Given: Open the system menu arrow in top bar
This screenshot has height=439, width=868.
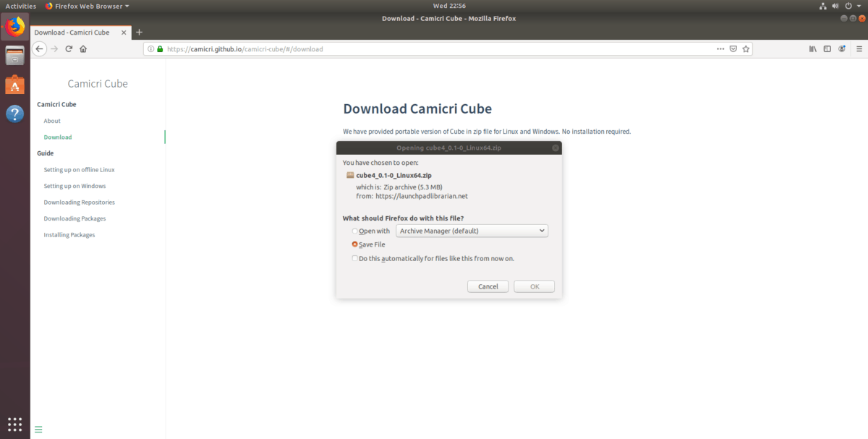Looking at the screenshot, I should tap(859, 6).
